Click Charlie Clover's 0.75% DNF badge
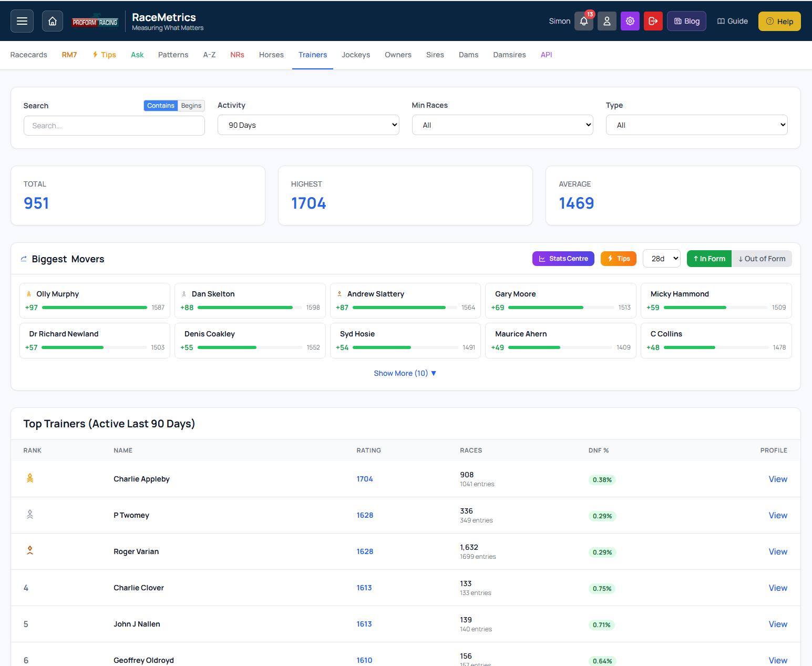The width and height of the screenshot is (812, 666). 602,589
